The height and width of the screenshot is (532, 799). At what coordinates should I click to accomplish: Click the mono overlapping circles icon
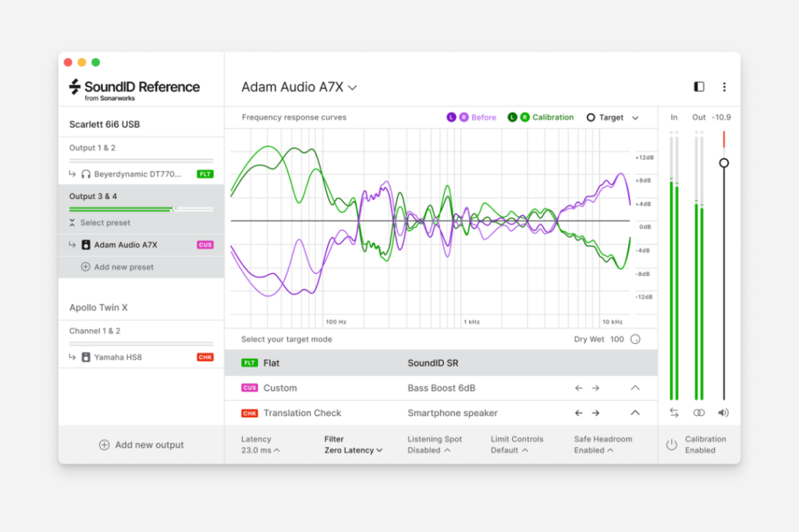click(x=699, y=413)
